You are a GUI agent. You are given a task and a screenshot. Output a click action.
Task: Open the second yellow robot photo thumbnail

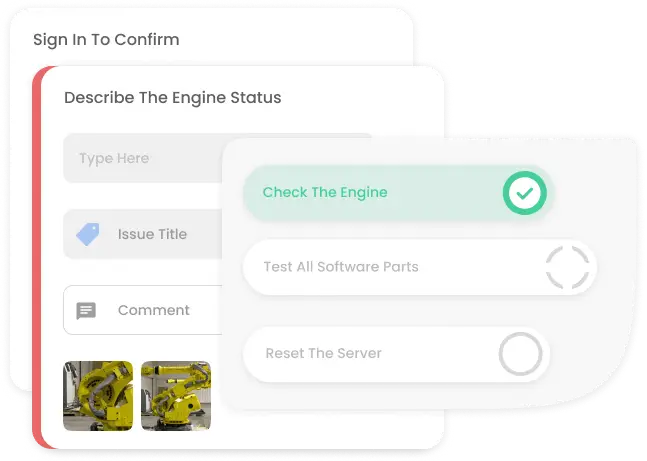click(x=176, y=396)
